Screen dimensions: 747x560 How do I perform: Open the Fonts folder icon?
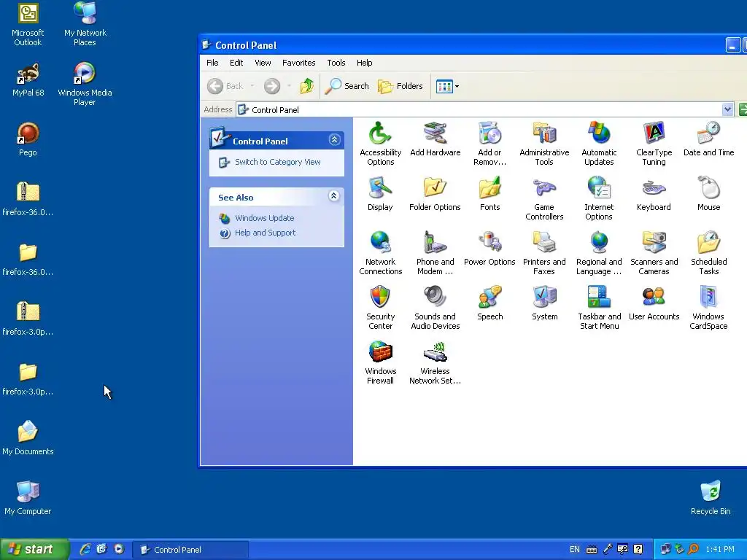coord(489,194)
